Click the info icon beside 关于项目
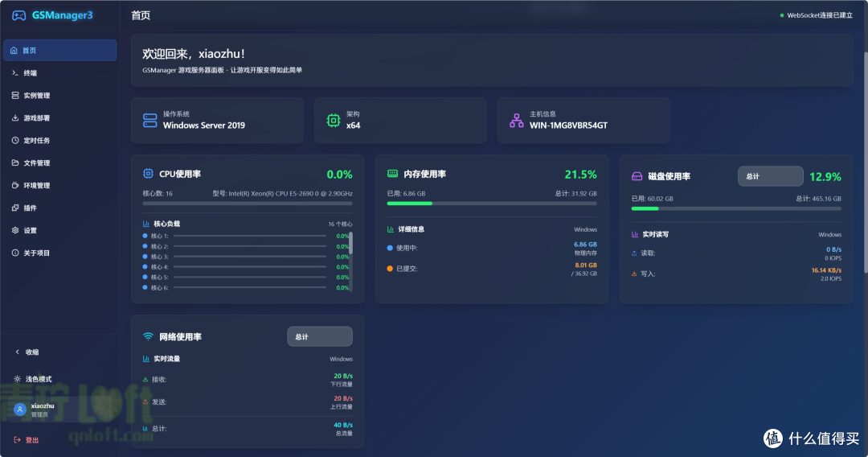The width and height of the screenshot is (868, 457). (15, 253)
